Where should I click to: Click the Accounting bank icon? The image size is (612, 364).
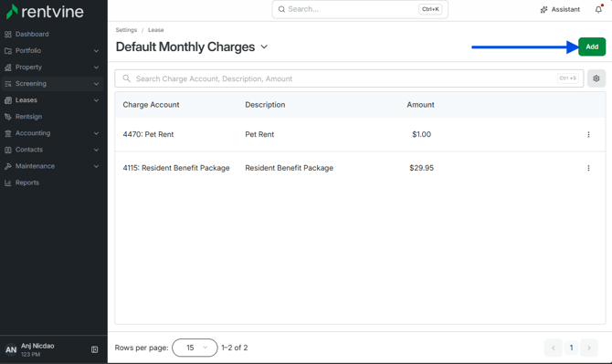[x=8, y=133]
